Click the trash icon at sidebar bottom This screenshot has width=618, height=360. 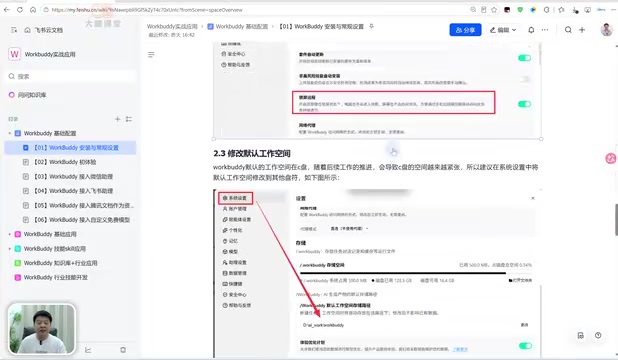(123, 350)
